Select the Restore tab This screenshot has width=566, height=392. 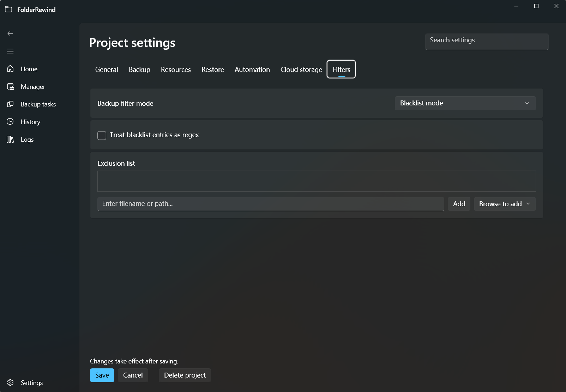pos(213,69)
